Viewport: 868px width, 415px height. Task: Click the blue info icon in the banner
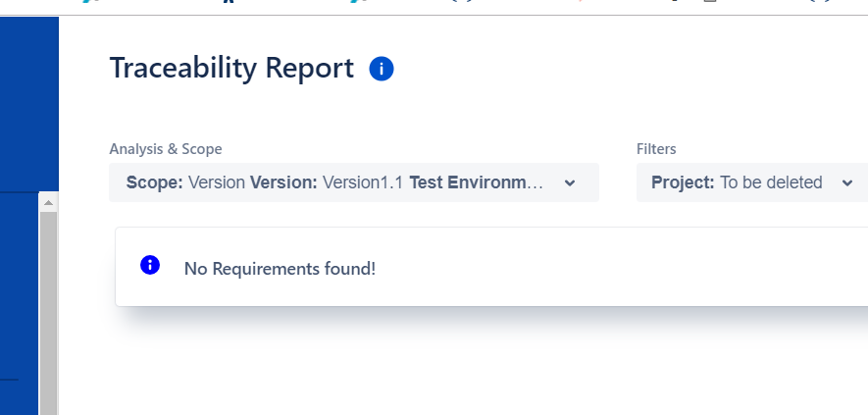pos(150,265)
